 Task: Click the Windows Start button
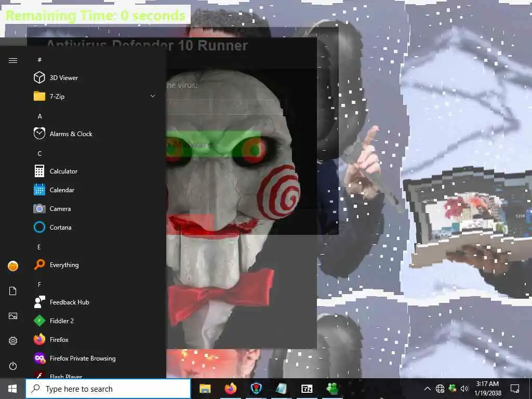tap(12, 389)
